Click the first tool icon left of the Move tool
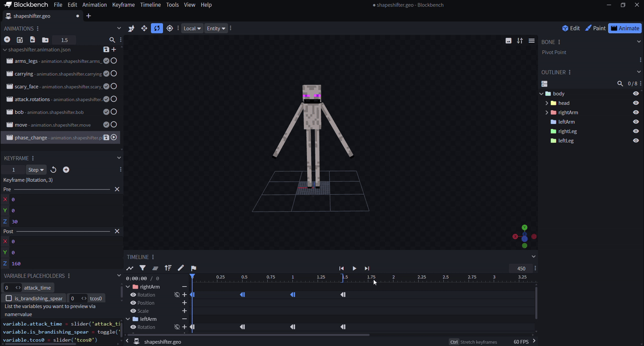 [x=131, y=28]
